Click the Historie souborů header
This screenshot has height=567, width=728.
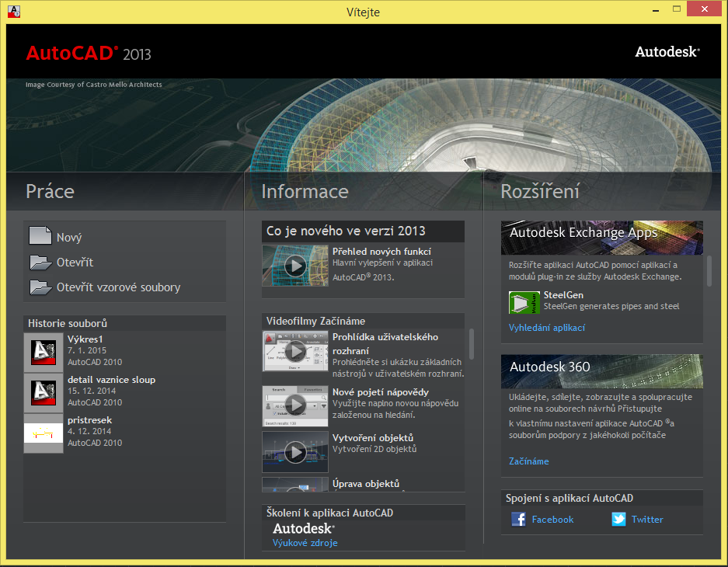click(124, 323)
